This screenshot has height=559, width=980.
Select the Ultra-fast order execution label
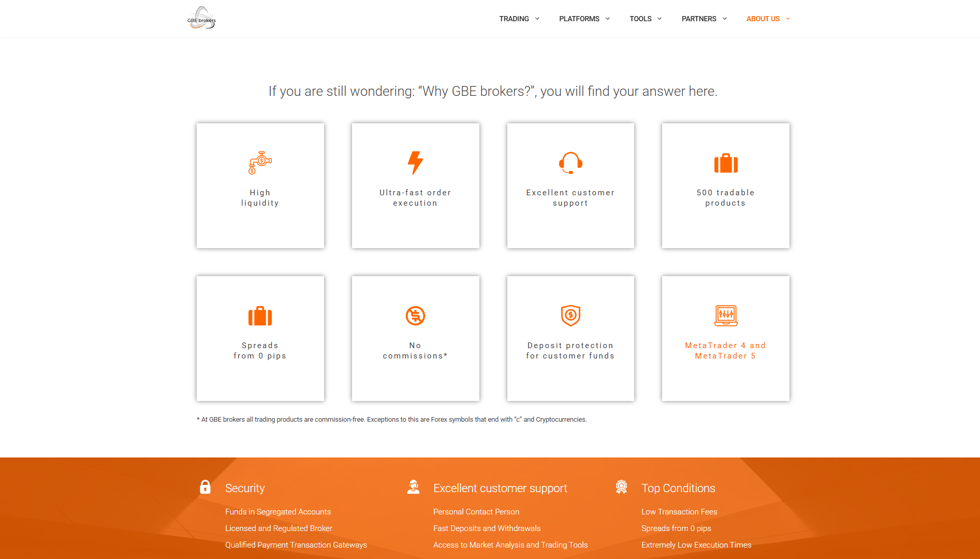pyautogui.click(x=415, y=198)
